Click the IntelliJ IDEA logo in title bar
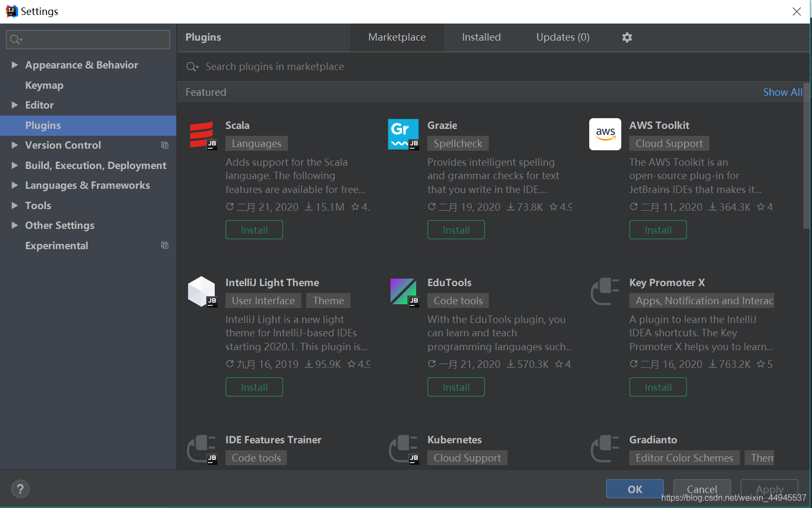The image size is (812, 508). coord(11,11)
